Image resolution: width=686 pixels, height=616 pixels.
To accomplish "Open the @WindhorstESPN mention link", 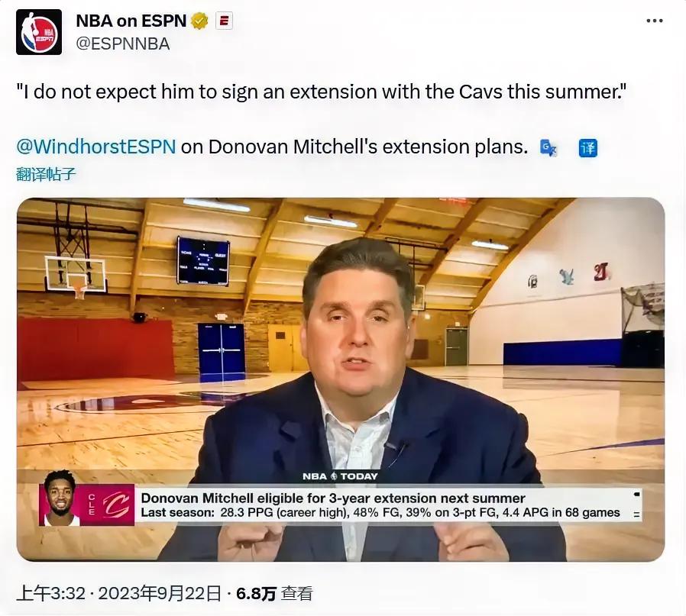I will [x=95, y=147].
